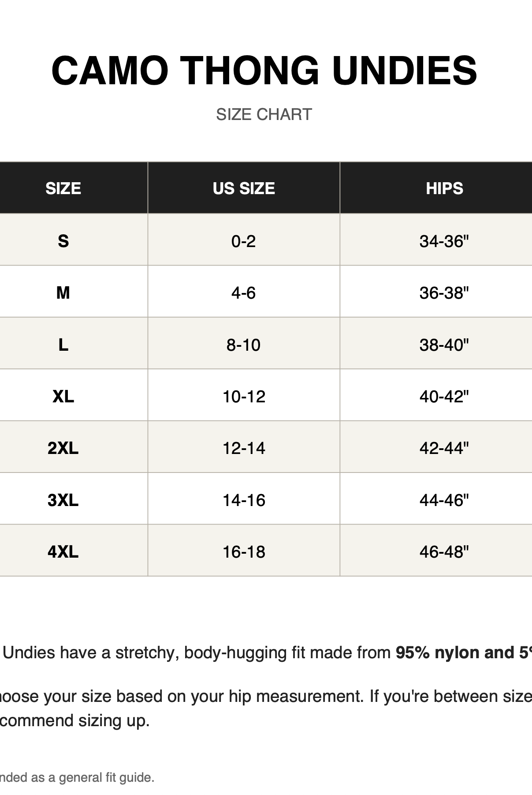Click the 34-36" hips measurement

pyautogui.click(x=444, y=241)
